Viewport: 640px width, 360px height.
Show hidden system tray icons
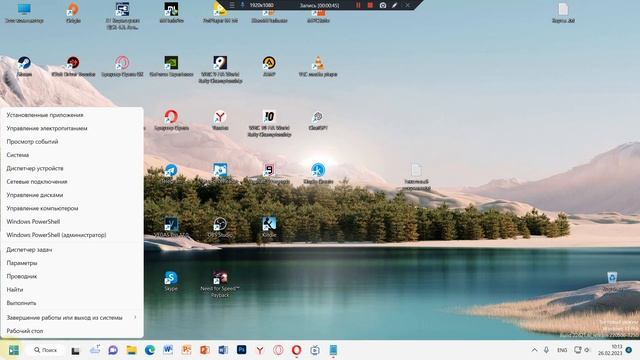[x=534, y=350]
